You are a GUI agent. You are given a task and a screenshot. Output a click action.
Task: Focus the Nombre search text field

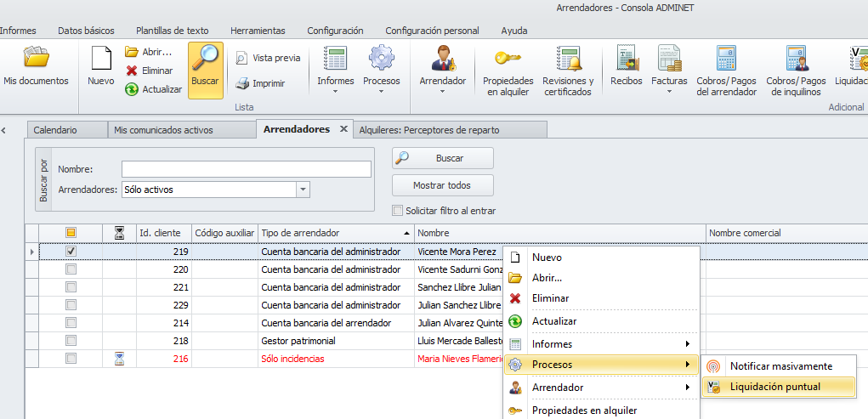tap(247, 169)
